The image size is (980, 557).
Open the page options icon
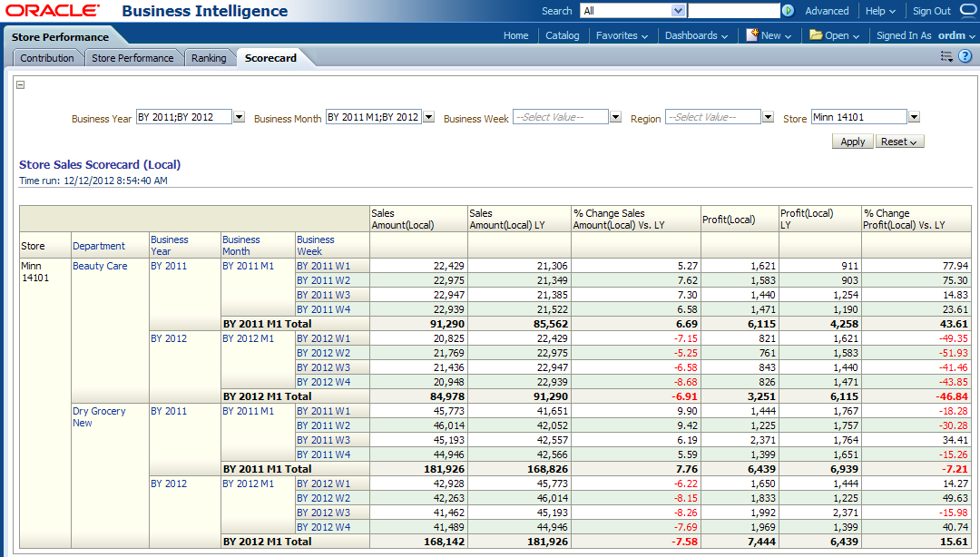[x=946, y=57]
